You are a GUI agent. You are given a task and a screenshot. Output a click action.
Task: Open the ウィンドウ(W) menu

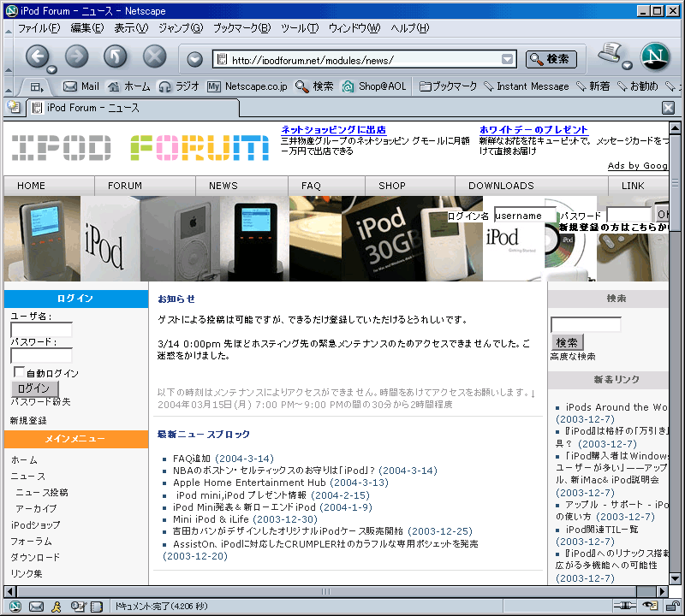[x=354, y=28]
